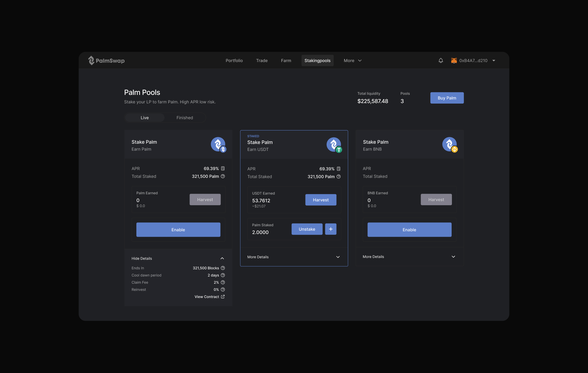
Task: Click the Buy Palm button
Action: coord(447,98)
